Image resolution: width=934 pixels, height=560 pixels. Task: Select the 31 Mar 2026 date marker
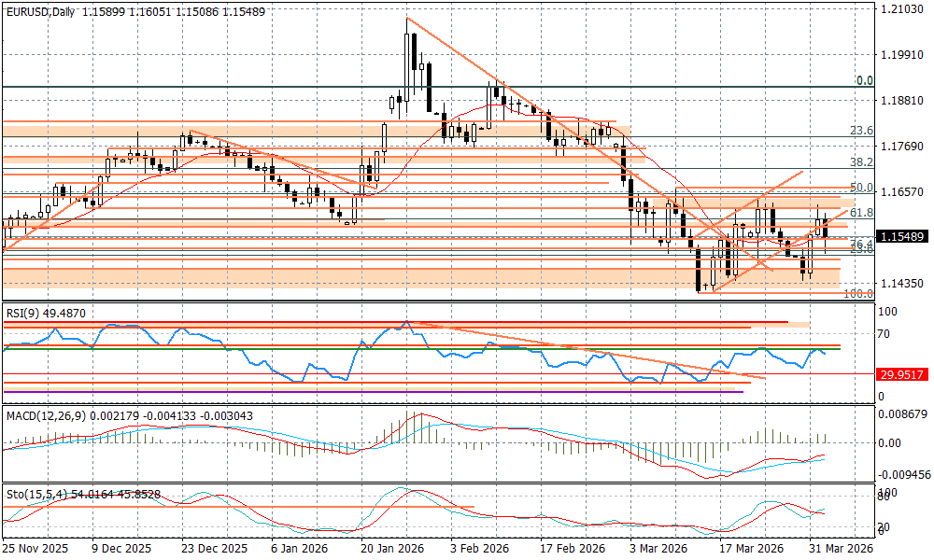pyautogui.click(x=841, y=549)
